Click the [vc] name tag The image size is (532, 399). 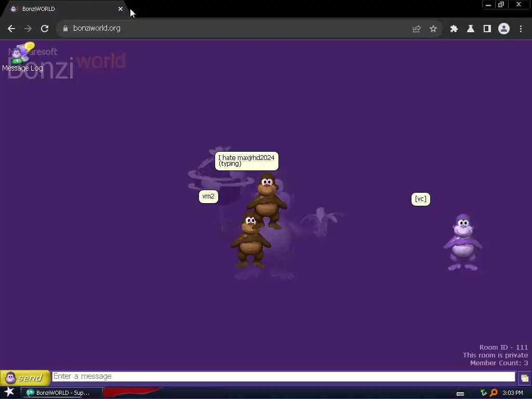(x=421, y=199)
